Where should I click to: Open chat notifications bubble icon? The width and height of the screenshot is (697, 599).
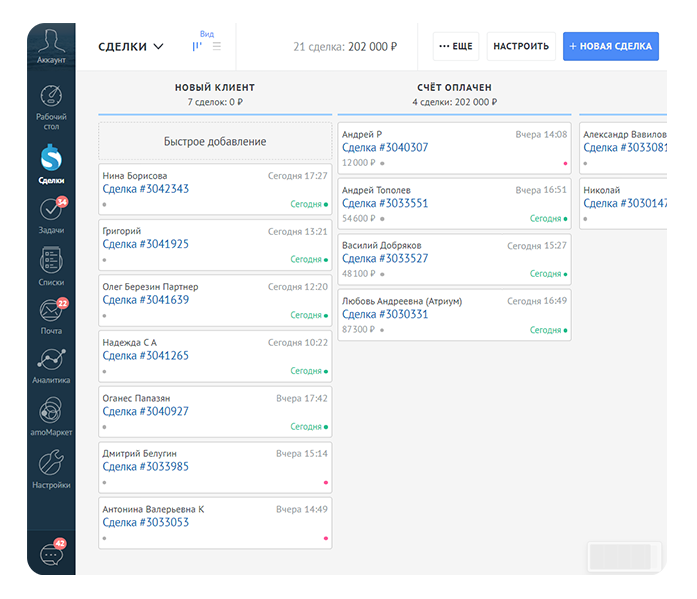click(51, 553)
